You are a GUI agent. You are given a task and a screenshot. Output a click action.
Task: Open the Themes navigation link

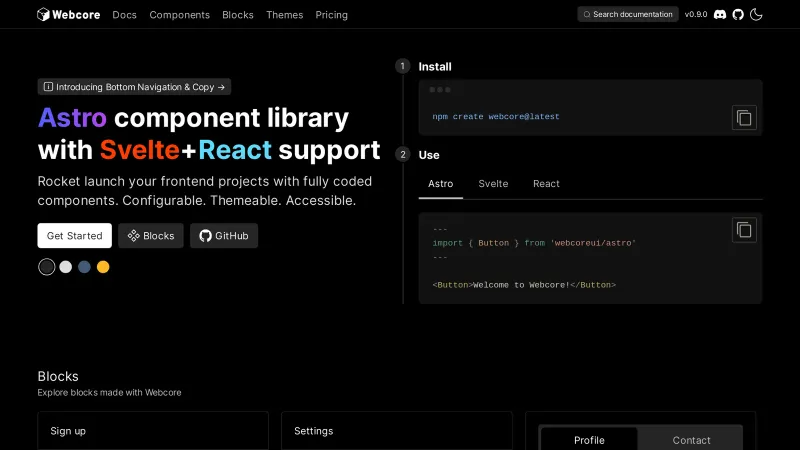click(284, 15)
